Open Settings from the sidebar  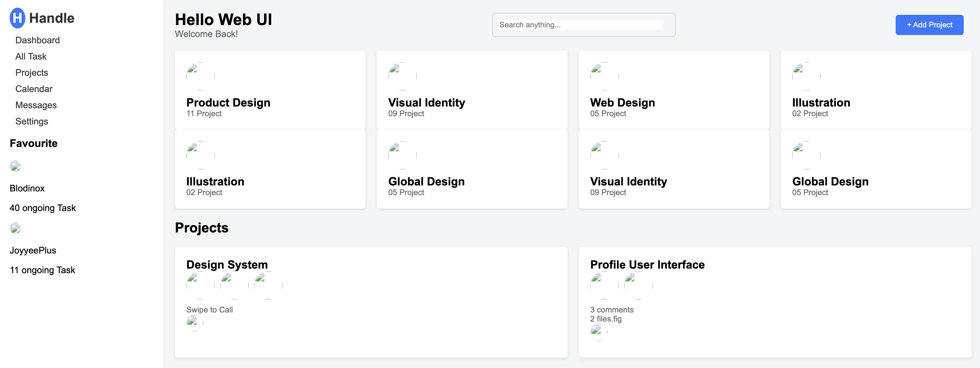coord(32,121)
